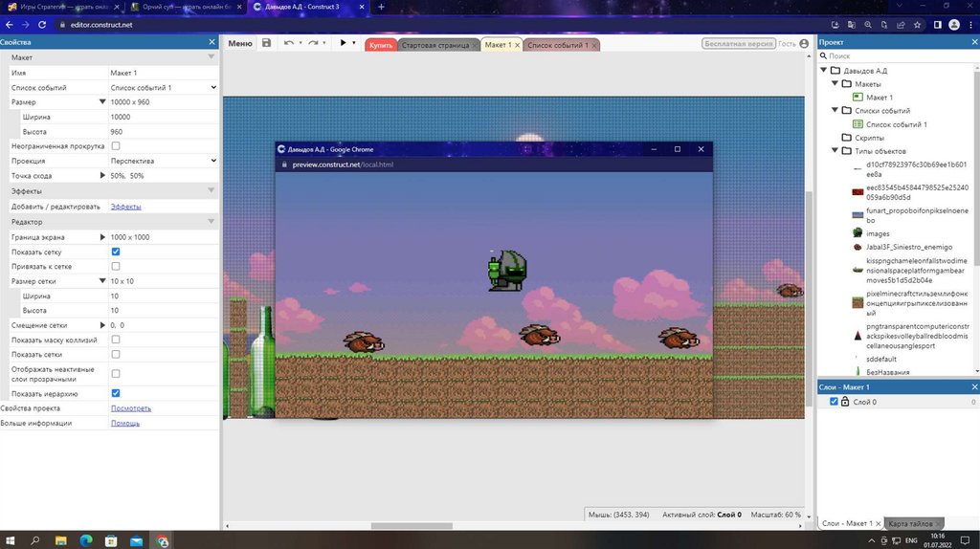980x549 pixels.
Task: Click the save project icon
Action: (x=266, y=44)
